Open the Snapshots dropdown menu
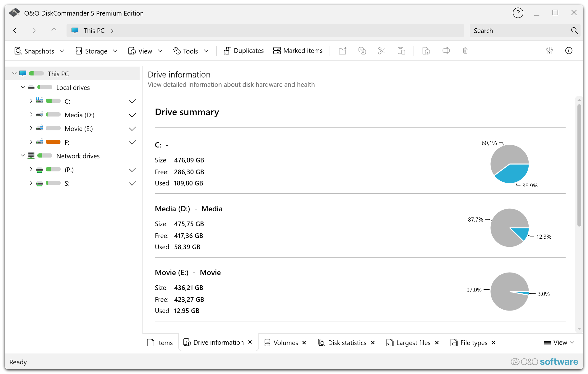This screenshot has width=588, height=374. [x=39, y=51]
